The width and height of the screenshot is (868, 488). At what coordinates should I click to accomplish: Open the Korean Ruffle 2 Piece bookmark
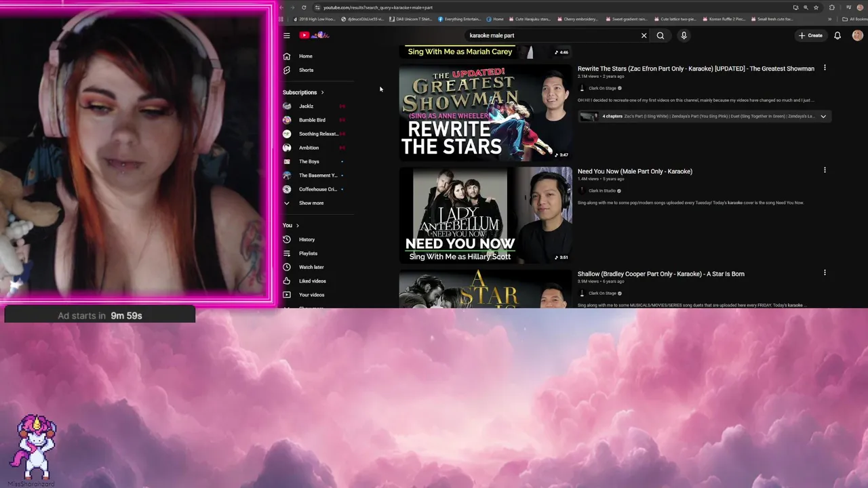724,19
